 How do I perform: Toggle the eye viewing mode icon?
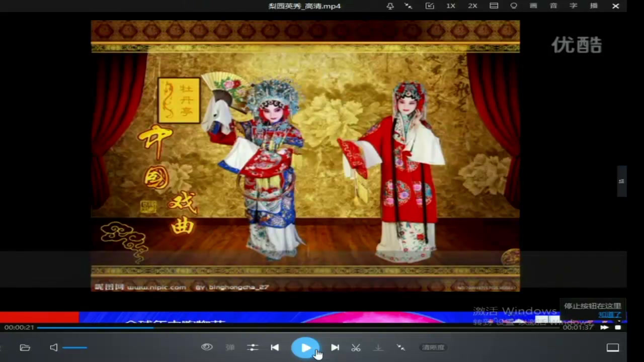pyautogui.click(x=207, y=347)
